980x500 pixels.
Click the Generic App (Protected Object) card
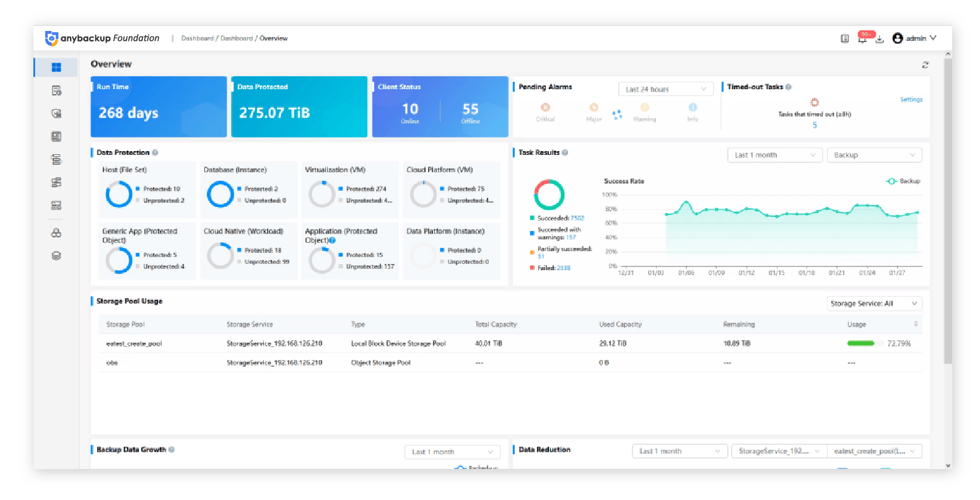click(x=147, y=251)
